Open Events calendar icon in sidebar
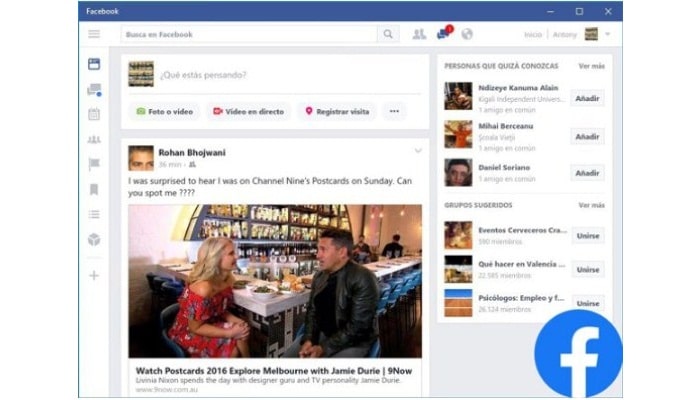 (94, 114)
